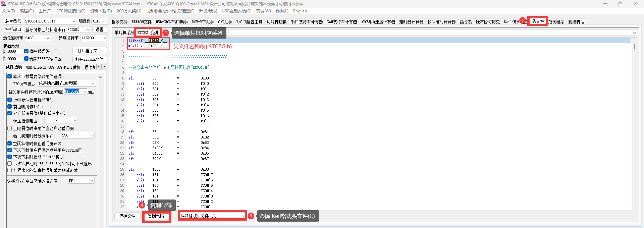644x228 pixels.
Task: Toggle 复位脚用作I/O口 checkbox
Action: click(x=10, y=107)
